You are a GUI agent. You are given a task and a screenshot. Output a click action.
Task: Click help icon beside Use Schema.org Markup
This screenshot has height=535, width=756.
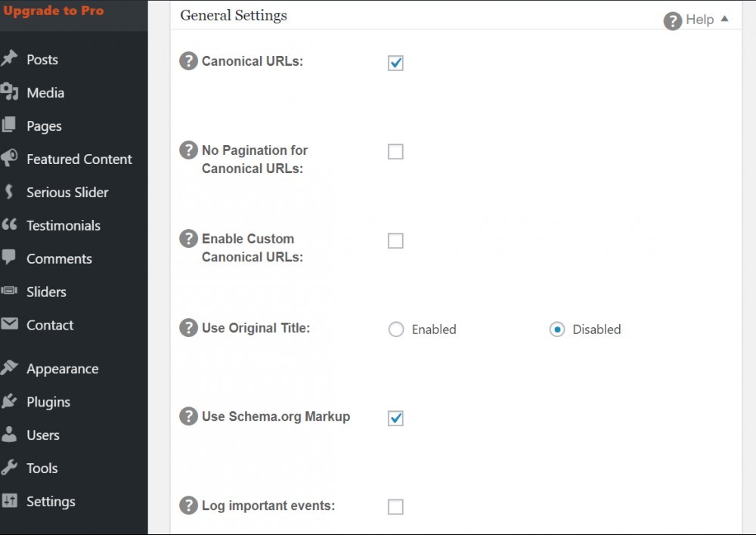tap(188, 416)
